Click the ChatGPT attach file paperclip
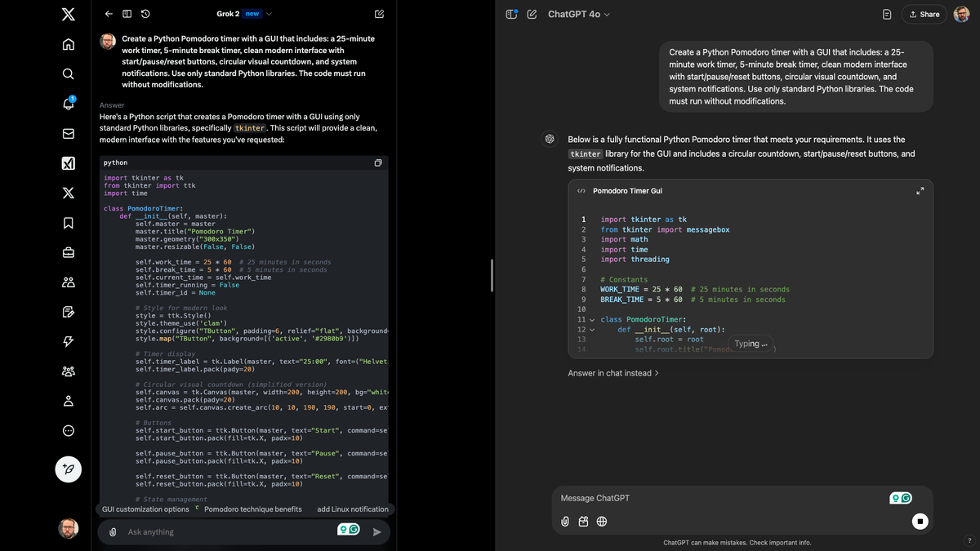Viewport: 980px width, 551px height. [x=565, y=521]
